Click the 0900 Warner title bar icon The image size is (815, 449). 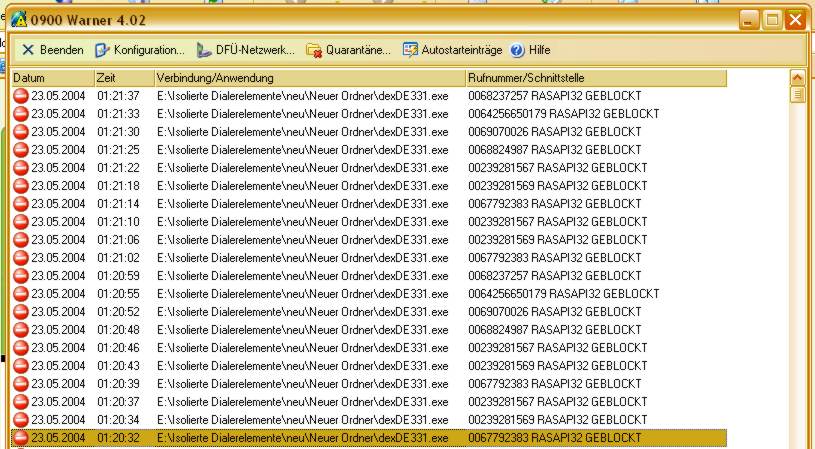click(x=18, y=19)
